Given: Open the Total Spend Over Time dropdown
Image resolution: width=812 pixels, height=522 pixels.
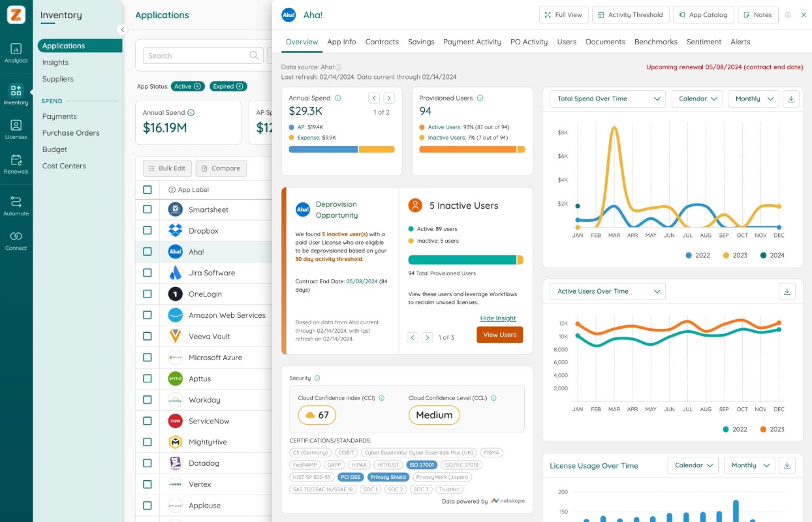Looking at the screenshot, I should [x=608, y=99].
